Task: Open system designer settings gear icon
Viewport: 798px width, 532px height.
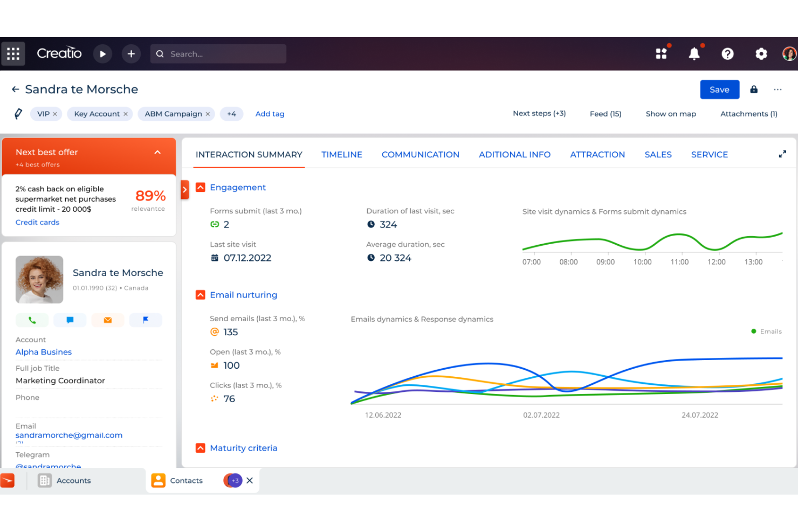Action: point(761,53)
